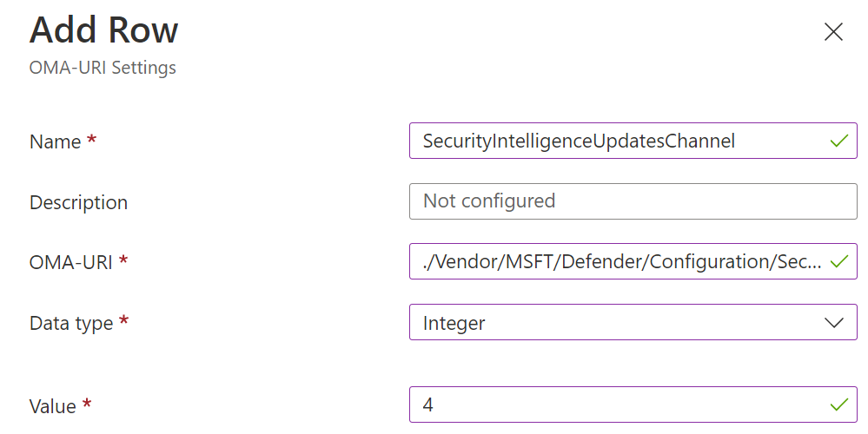The height and width of the screenshot is (434, 868).
Task: Click the OMA-URI field label
Action: [x=71, y=262]
